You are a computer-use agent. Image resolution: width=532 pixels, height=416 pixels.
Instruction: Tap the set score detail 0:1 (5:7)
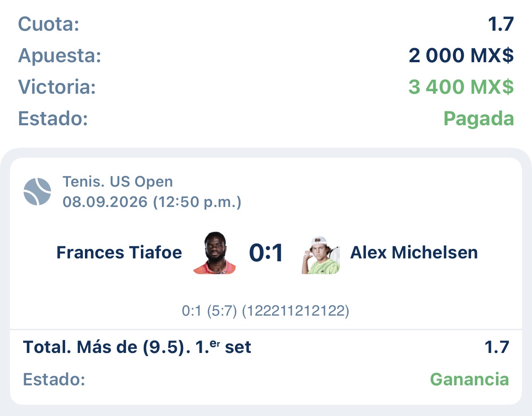click(x=209, y=311)
